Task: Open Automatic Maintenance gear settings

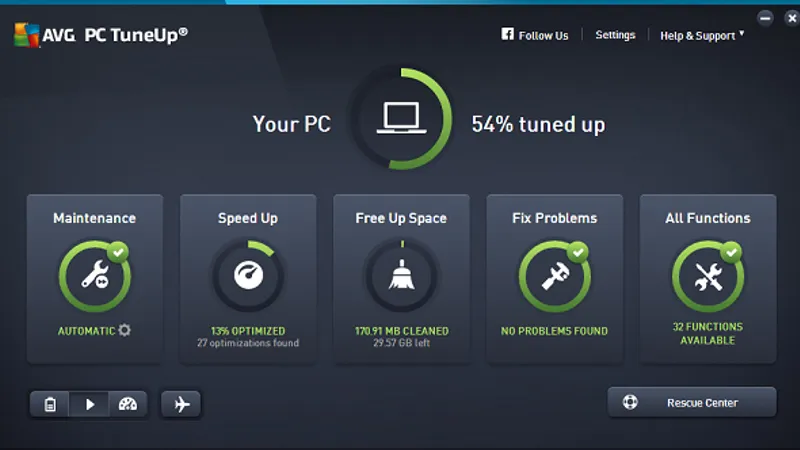Action: click(x=124, y=330)
